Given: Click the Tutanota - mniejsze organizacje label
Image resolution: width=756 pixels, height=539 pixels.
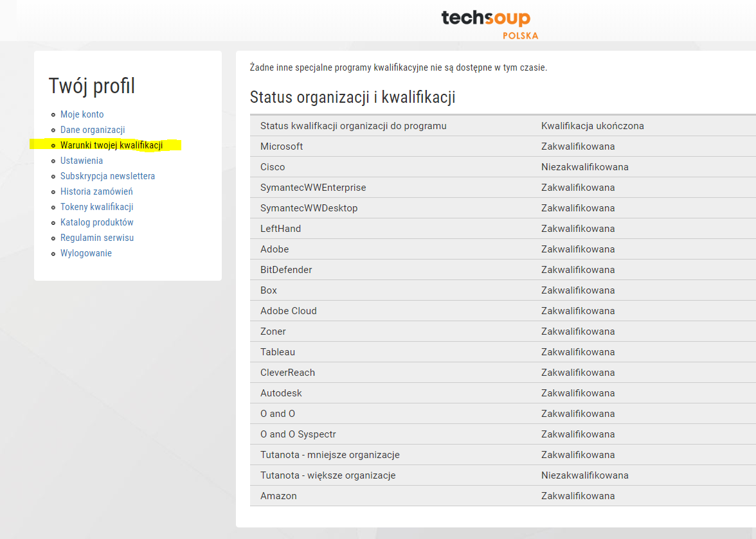Looking at the screenshot, I should [x=330, y=455].
